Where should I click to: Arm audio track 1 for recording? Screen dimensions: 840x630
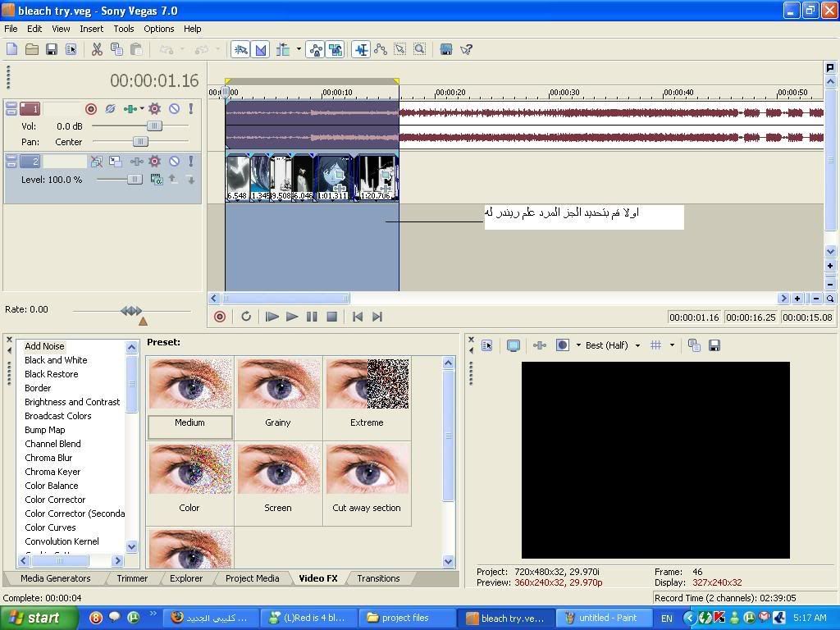(91, 109)
